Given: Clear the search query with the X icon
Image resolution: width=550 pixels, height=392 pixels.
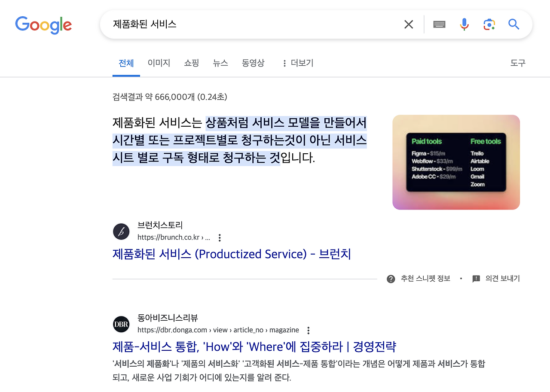Looking at the screenshot, I should pyautogui.click(x=408, y=24).
